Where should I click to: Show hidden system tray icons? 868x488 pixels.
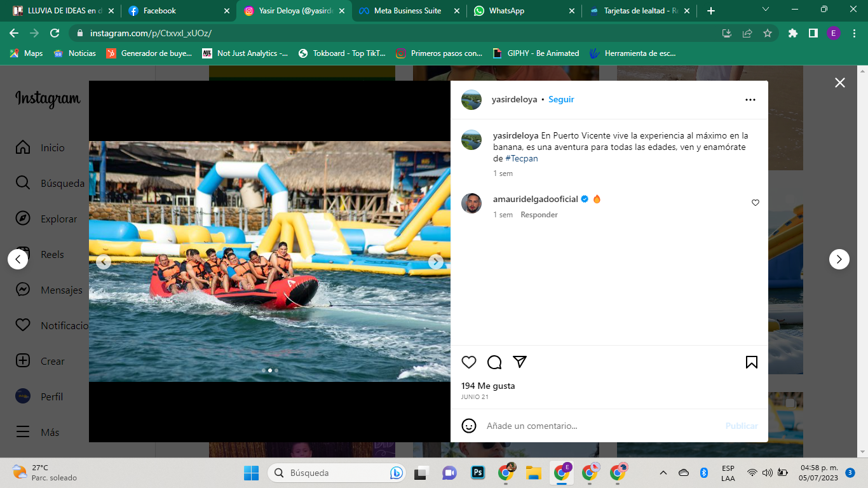[x=663, y=473]
